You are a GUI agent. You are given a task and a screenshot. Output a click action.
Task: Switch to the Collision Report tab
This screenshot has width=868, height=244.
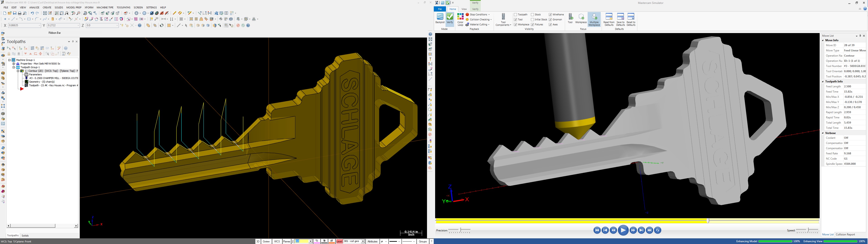(x=845, y=234)
